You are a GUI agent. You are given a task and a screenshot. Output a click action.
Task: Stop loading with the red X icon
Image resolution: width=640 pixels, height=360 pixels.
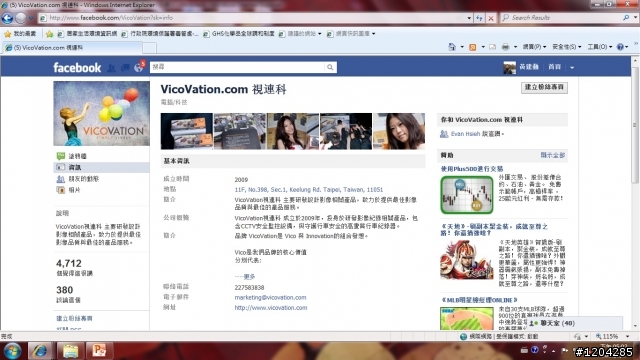coord(491,18)
